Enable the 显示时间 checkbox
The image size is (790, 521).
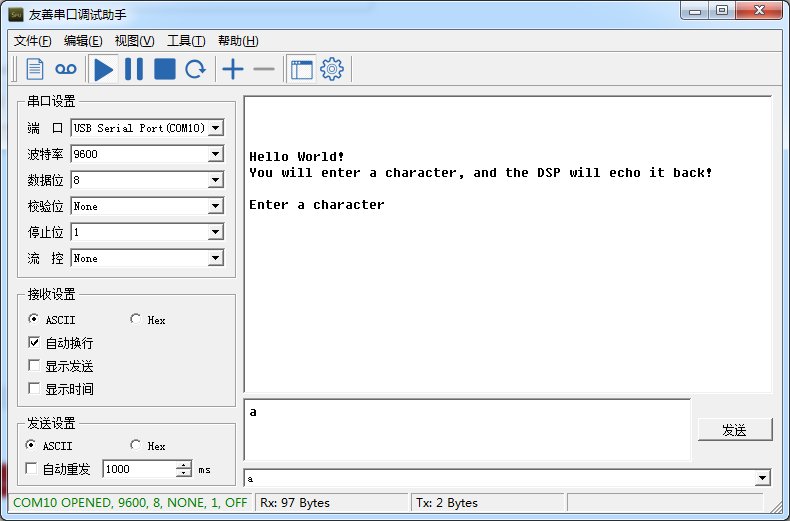pyautogui.click(x=34, y=388)
